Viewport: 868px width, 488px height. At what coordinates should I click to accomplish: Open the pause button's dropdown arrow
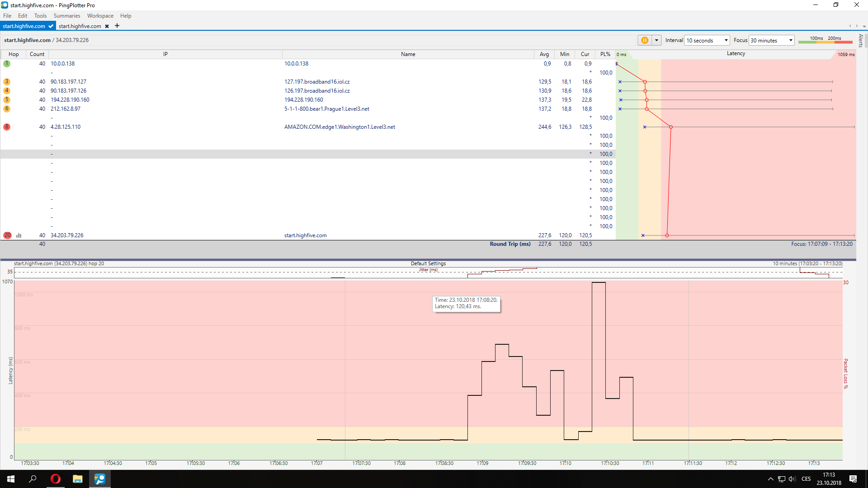pyautogui.click(x=656, y=40)
